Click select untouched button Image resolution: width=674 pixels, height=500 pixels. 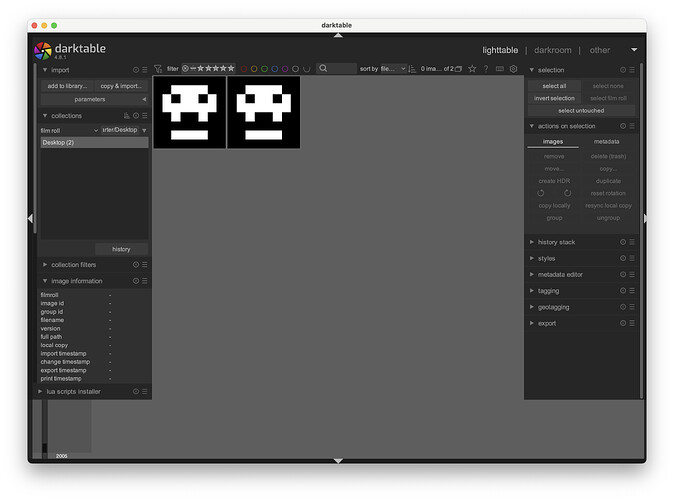click(x=581, y=111)
